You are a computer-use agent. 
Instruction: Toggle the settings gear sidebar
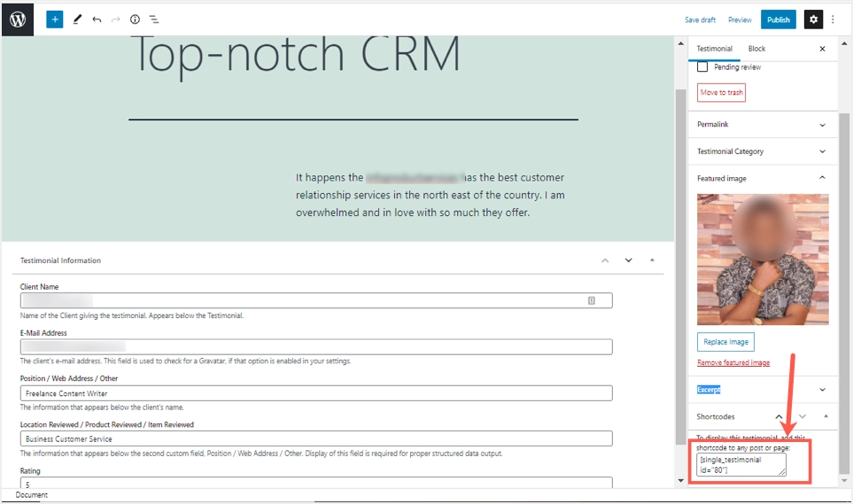click(x=813, y=19)
